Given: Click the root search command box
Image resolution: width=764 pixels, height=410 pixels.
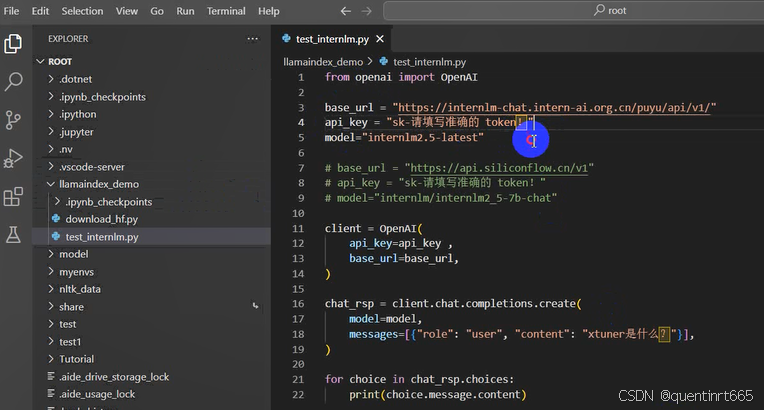Looking at the screenshot, I should (573, 10).
